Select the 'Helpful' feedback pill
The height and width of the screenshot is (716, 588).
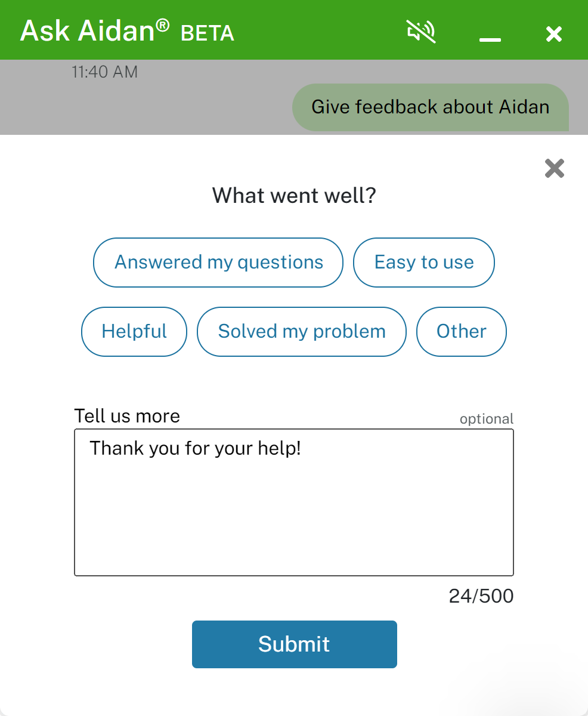(x=134, y=332)
